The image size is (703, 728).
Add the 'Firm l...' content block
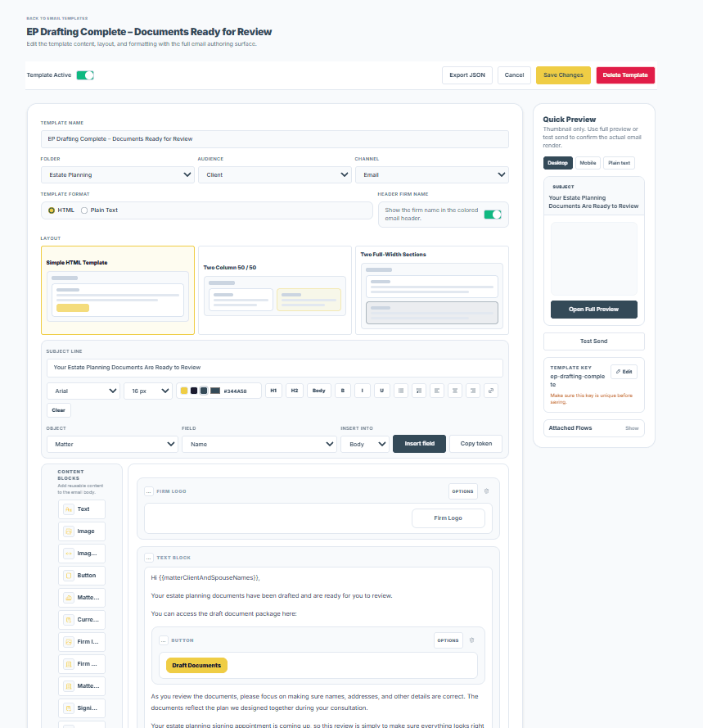(x=82, y=642)
